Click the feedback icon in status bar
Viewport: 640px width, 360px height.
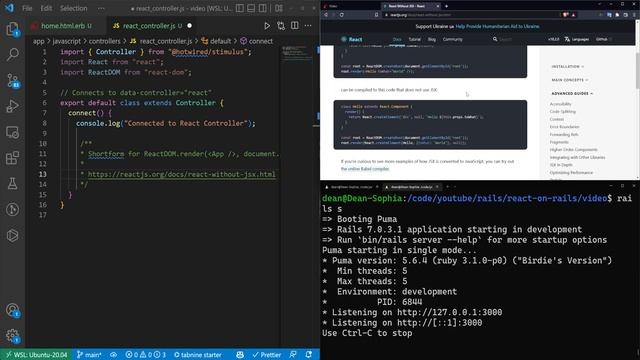293,355
